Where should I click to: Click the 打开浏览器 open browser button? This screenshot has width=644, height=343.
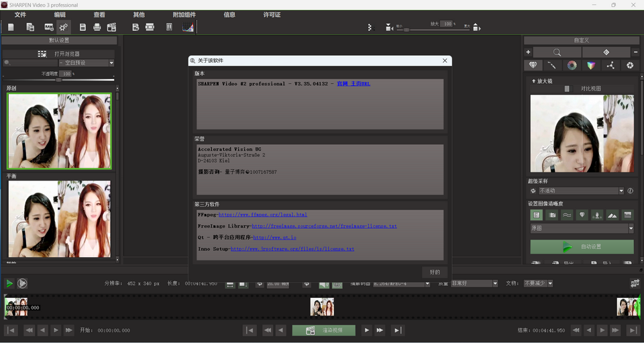click(x=59, y=54)
